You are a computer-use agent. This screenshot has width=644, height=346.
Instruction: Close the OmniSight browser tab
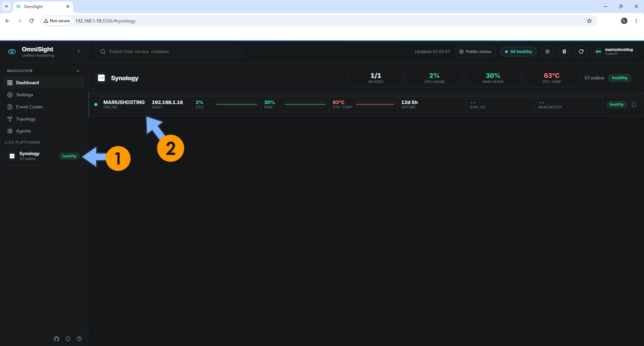(x=68, y=6)
